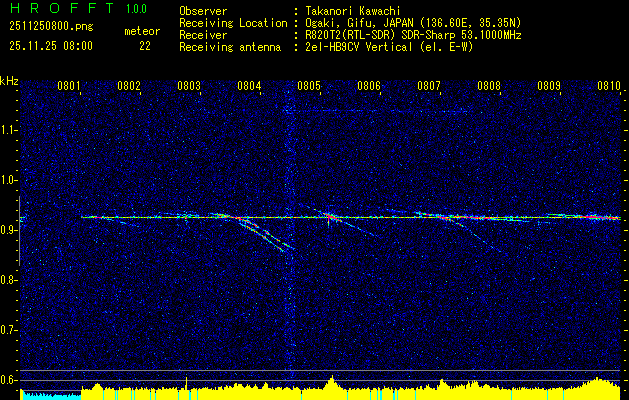Viewport: 629px width, 400px height.
Task: Click the yellow level peak below 0805
Action: (x=332, y=383)
